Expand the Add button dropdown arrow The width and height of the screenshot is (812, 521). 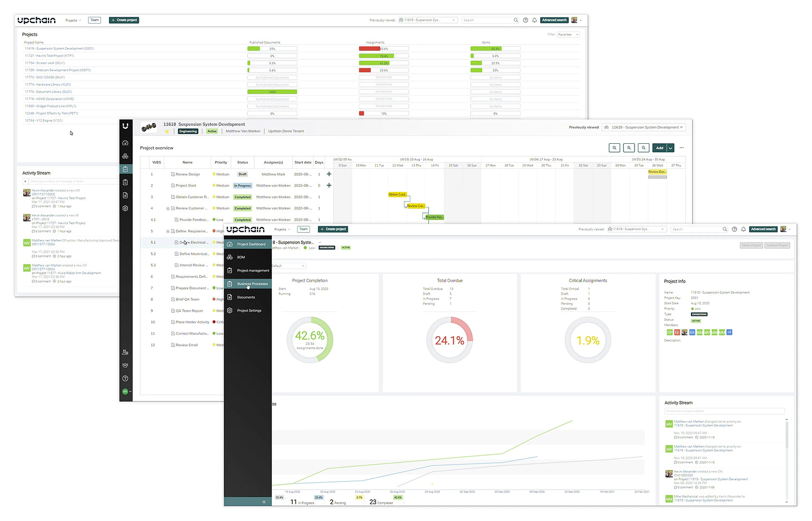pos(671,148)
